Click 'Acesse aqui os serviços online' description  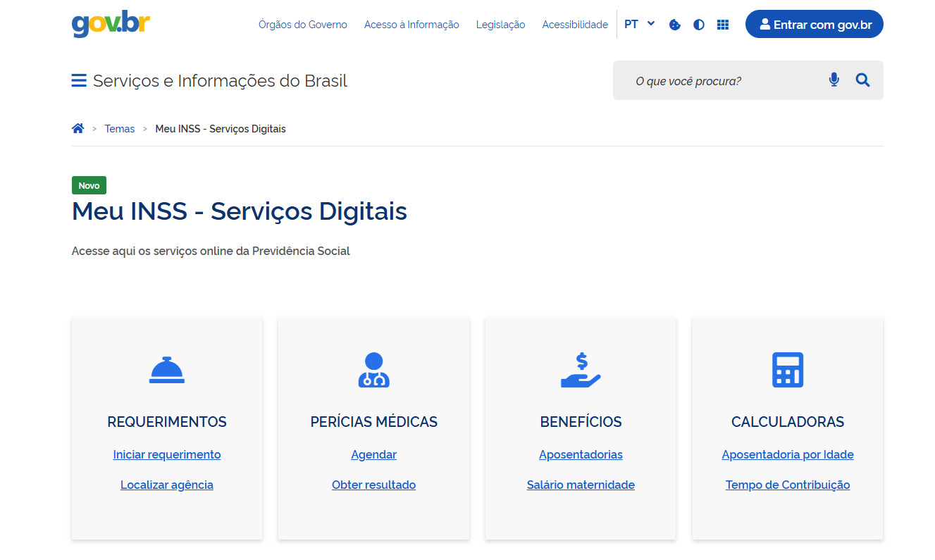click(211, 251)
